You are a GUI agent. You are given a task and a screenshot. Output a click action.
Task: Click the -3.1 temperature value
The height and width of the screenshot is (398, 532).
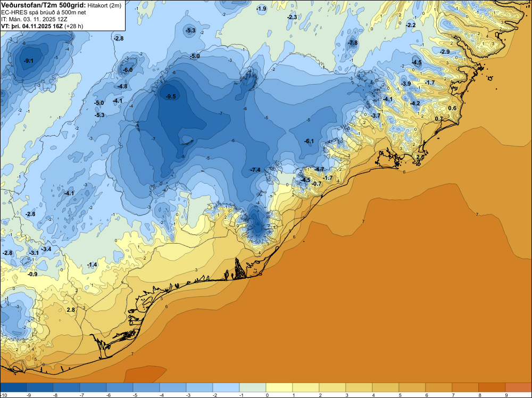coord(34,253)
